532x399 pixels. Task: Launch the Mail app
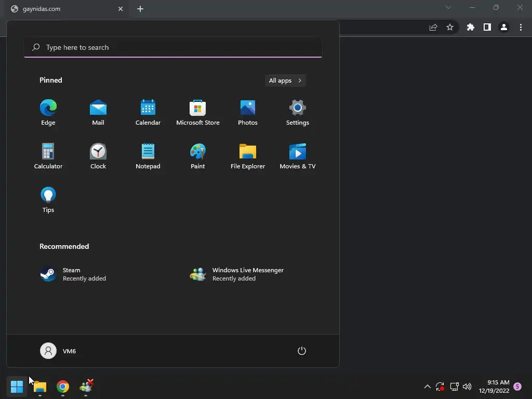click(x=98, y=113)
